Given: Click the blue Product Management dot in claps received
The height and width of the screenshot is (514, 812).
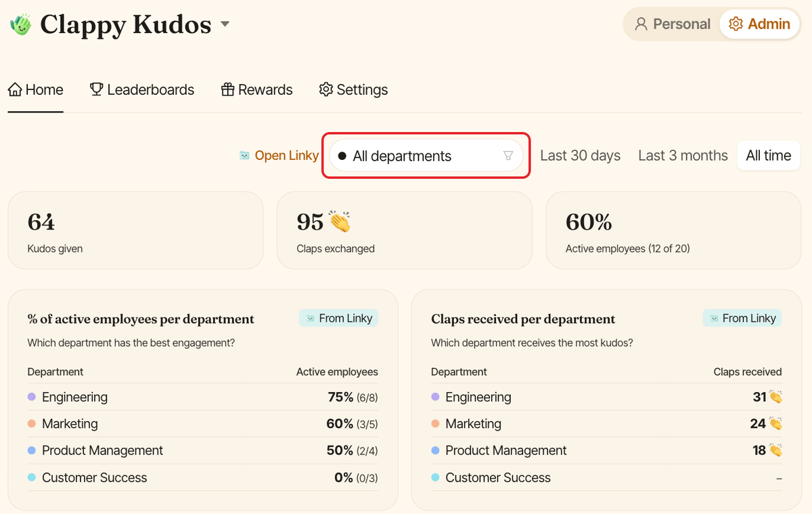Looking at the screenshot, I should 435,450.
